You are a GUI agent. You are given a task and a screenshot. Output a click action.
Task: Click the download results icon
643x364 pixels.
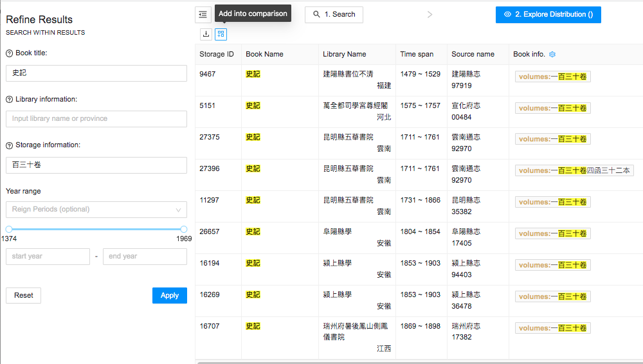tap(206, 34)
